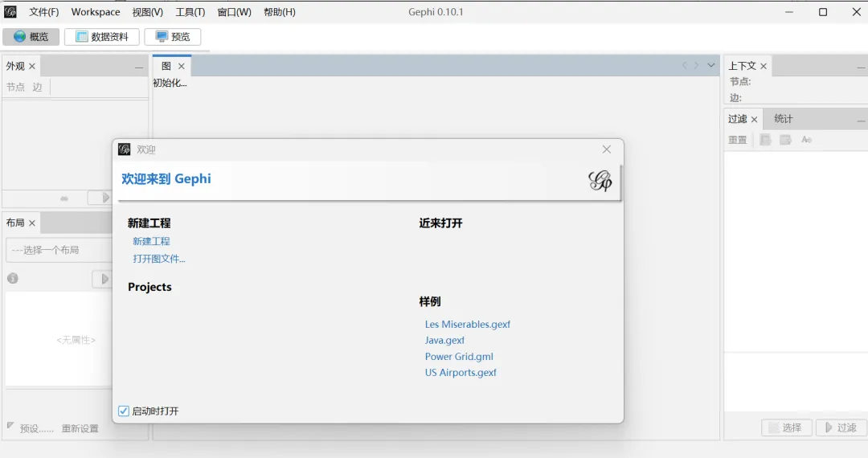Click the 过滤 filter run button
This screenshot has height=458, width=868.
click(x=841, y=427)
